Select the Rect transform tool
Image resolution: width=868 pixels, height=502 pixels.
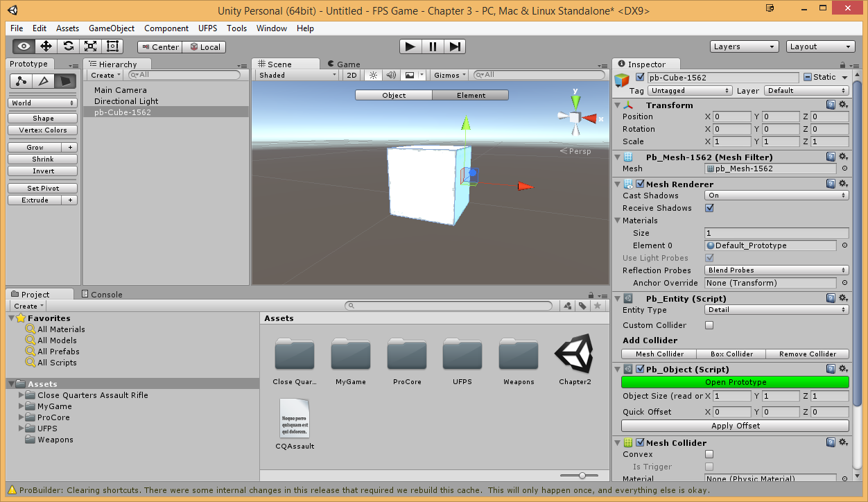point(112,46)
